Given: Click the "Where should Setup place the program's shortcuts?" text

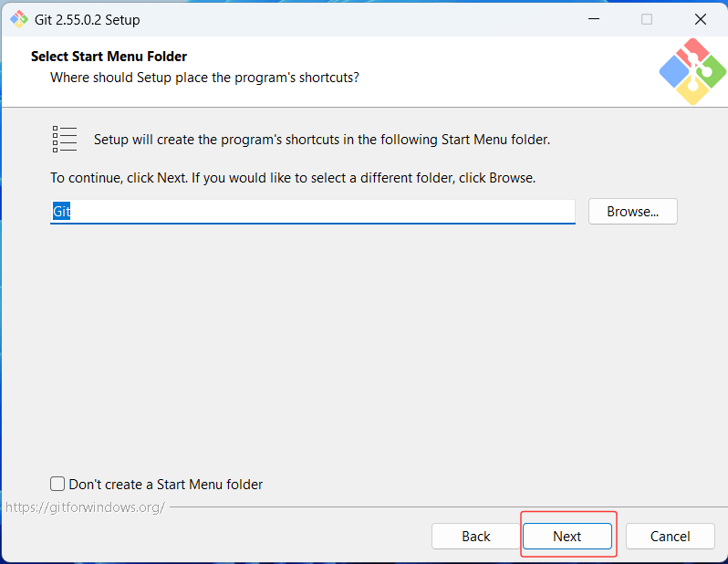Looking at the screenshot, I should pyautogui.click(x=204, y=78).
